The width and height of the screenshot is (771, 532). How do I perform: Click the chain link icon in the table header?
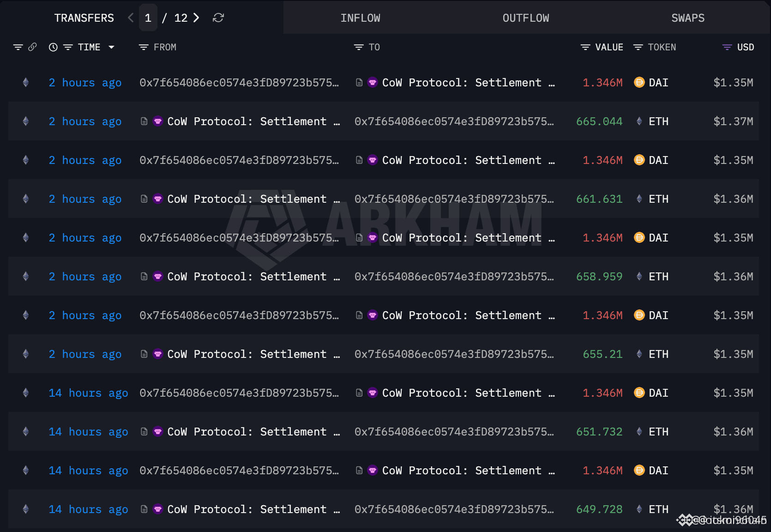(32, 47)
